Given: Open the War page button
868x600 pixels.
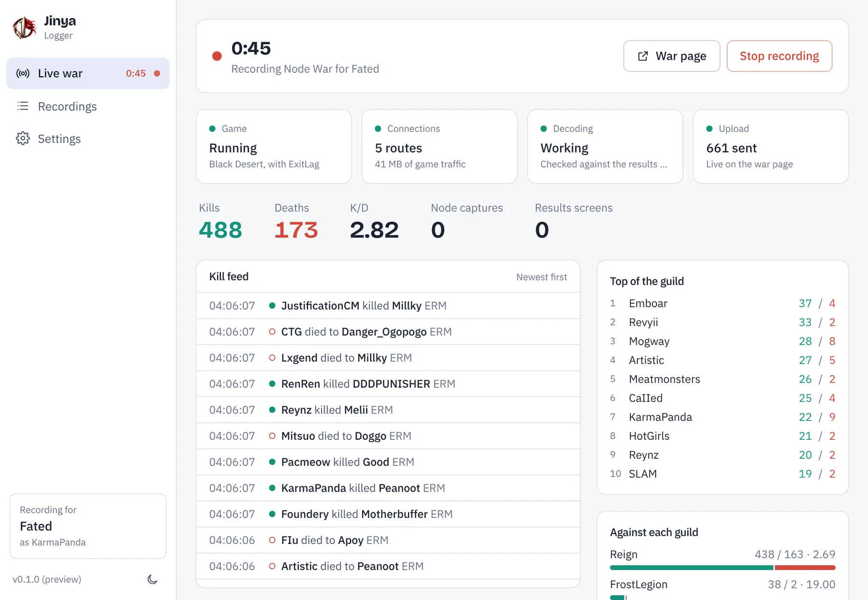Looking at the screenshot, I should pos(671,56).
